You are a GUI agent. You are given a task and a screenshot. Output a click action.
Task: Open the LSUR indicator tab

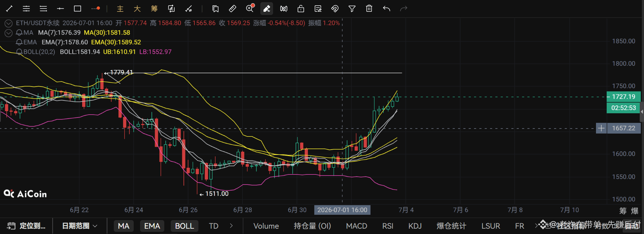click(x=490, y=226)
